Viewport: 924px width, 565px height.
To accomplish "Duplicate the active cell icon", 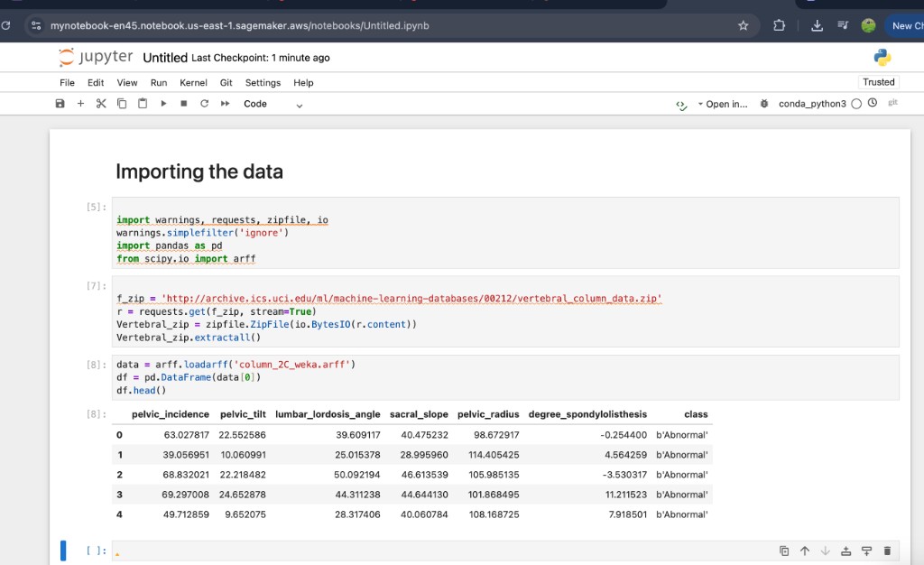I will [x=784, y=551].
